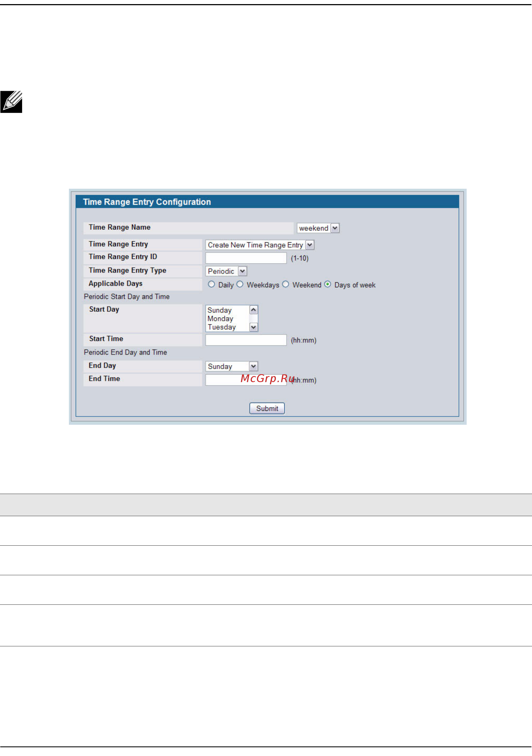Select Monday in Start Day list
532x756 pixels.
(x=220, y=318)
